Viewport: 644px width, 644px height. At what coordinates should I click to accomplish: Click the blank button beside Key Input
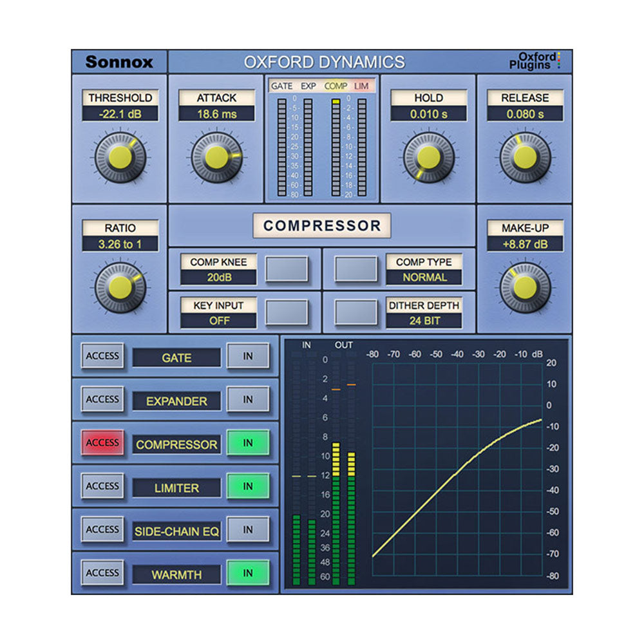pyautogui.click(x=285, y=310)
